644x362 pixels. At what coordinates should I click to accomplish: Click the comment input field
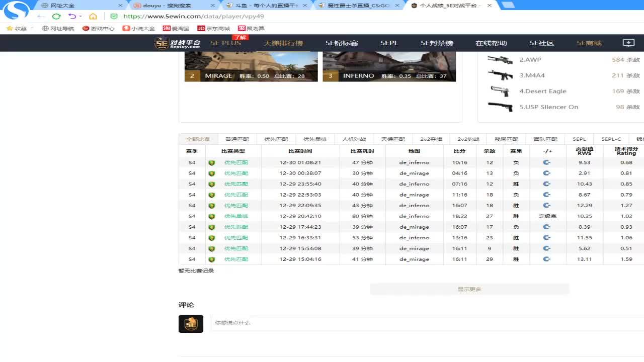(423, 323)
